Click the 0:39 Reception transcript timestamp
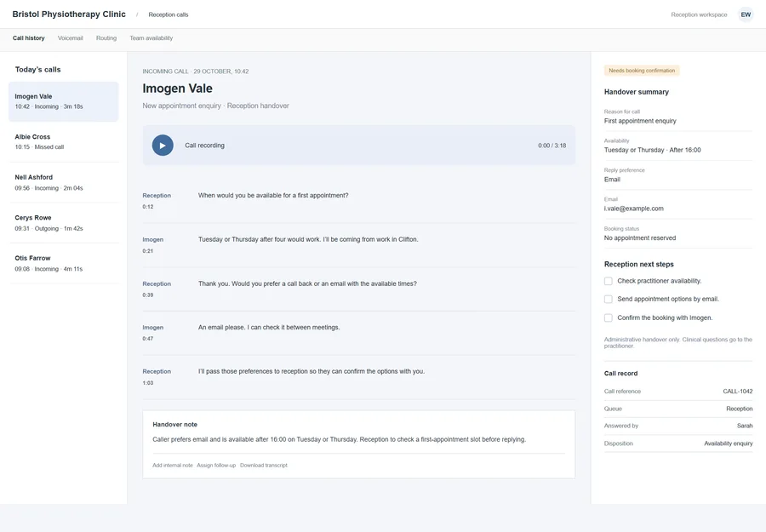Image resolution: width=766 pixels, height=532 pixels. pos(148,295)
